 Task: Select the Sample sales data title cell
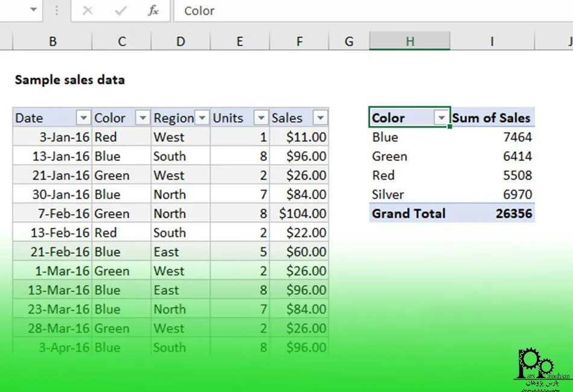[69, 79]
